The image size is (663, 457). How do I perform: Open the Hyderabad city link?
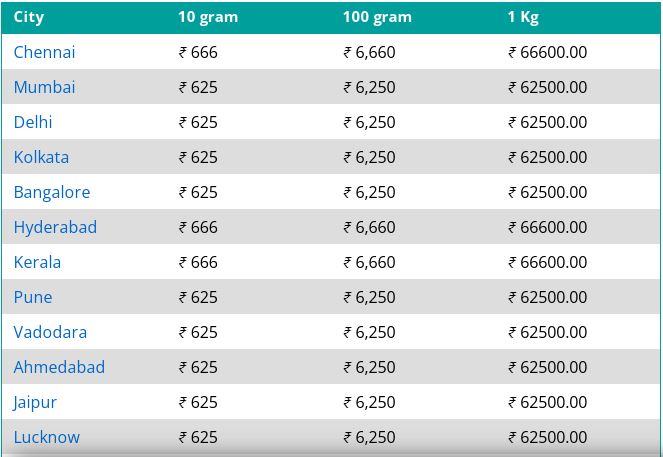tap(55, 228)
